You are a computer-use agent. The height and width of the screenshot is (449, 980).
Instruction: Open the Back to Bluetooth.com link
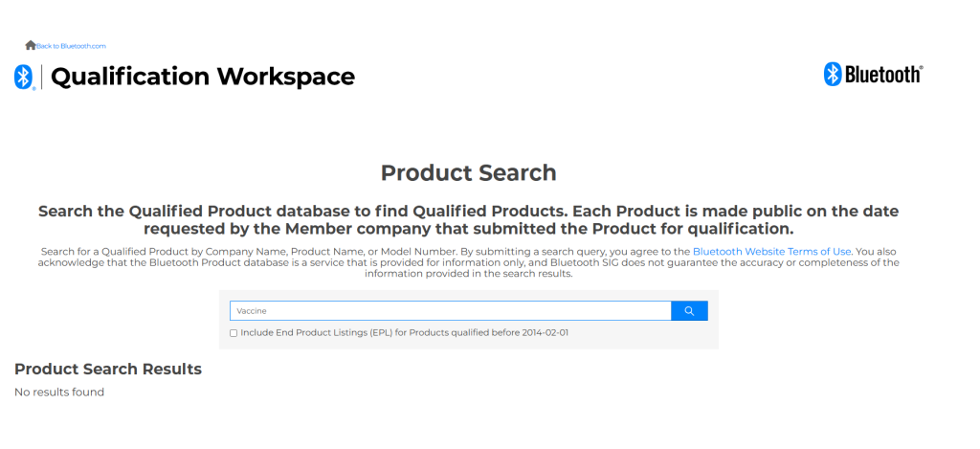click(x=71, y=46)
